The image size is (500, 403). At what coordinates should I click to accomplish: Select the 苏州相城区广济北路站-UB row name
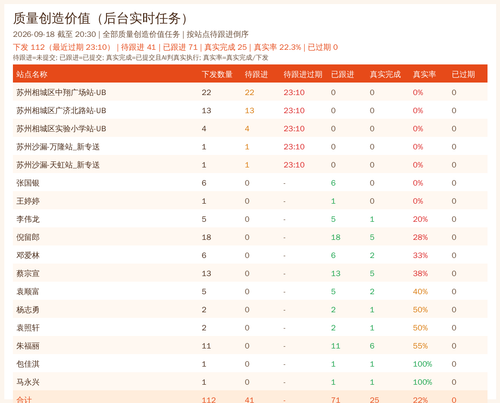pyautogui.click(x=61, y=110)
